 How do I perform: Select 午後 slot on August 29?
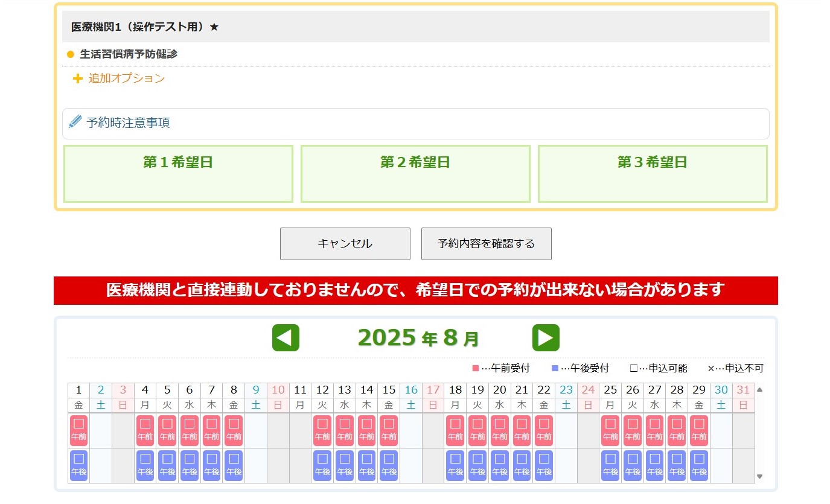[699, 465]
